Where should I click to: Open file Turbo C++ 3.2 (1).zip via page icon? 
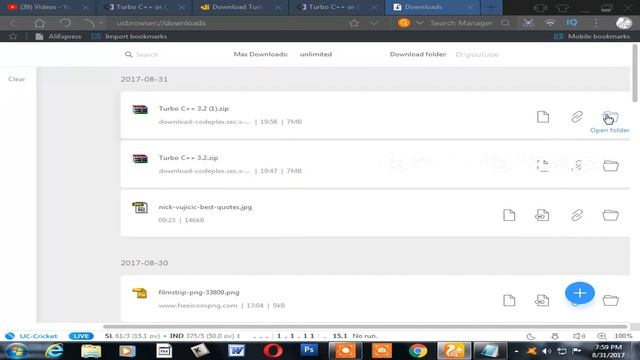pos(543,117)
